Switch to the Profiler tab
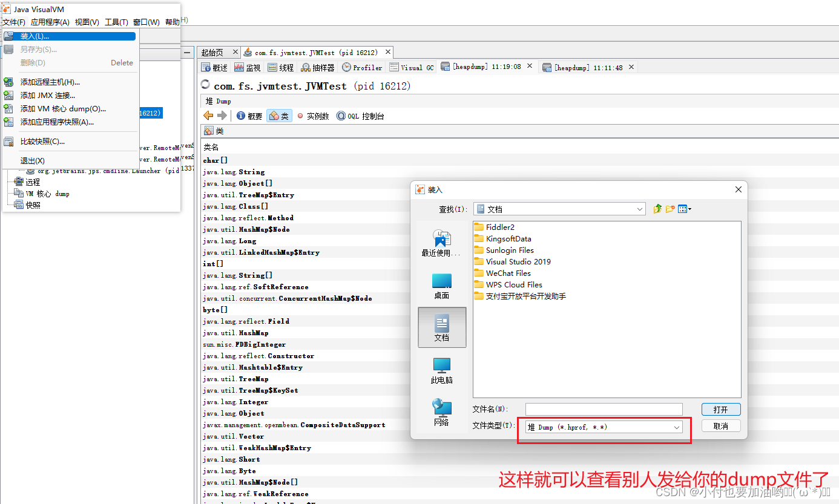 pos(362,68)
